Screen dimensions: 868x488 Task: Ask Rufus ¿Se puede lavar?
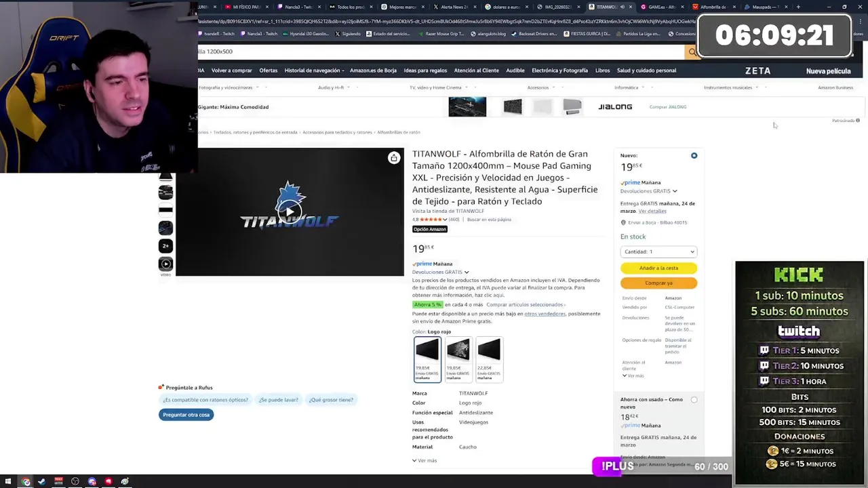[278, 400]
